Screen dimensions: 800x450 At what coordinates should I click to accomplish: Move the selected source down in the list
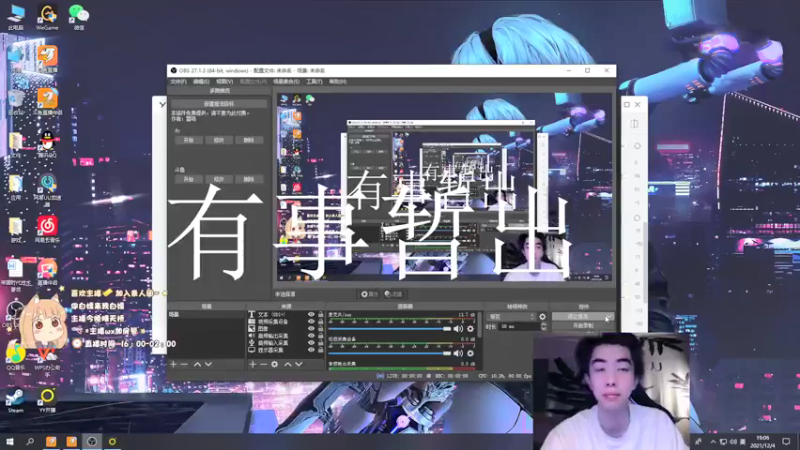(299, 364)
